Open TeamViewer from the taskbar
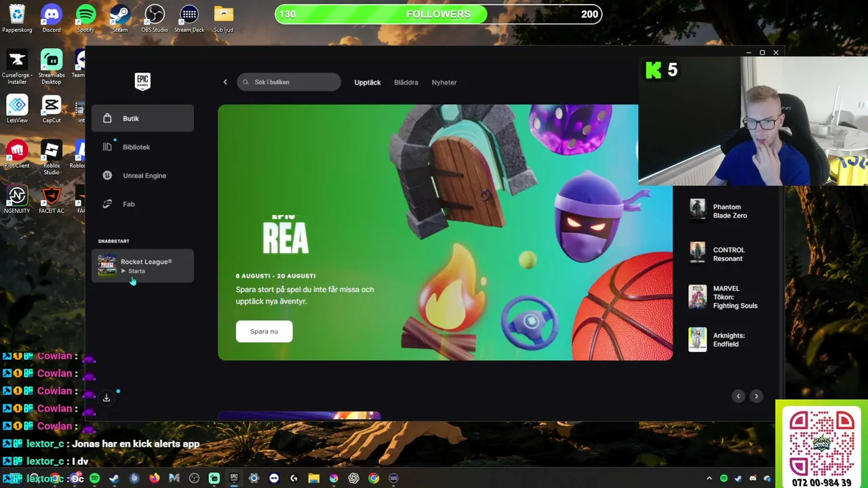The height and width of the screenshot is (488, 868). coord(274,479)
